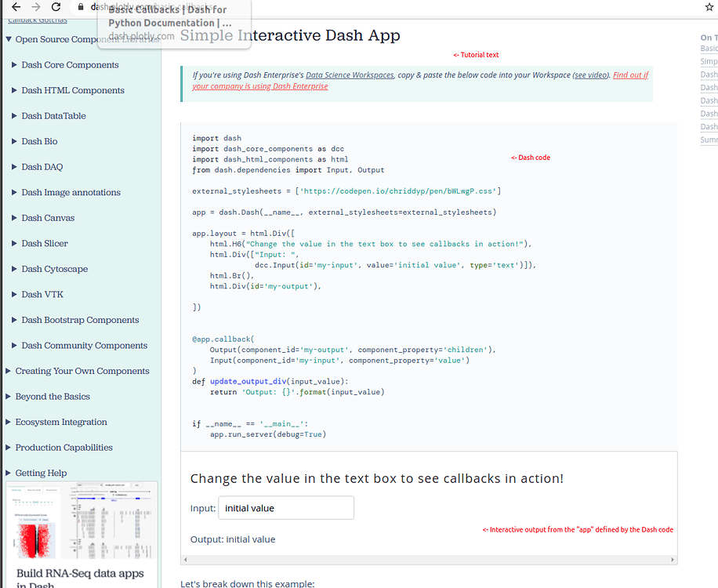The width and height of the screenshot is (718, 588).
Task: Click 'Let's break down this example:' text
Action: click(x=247, y=584)
